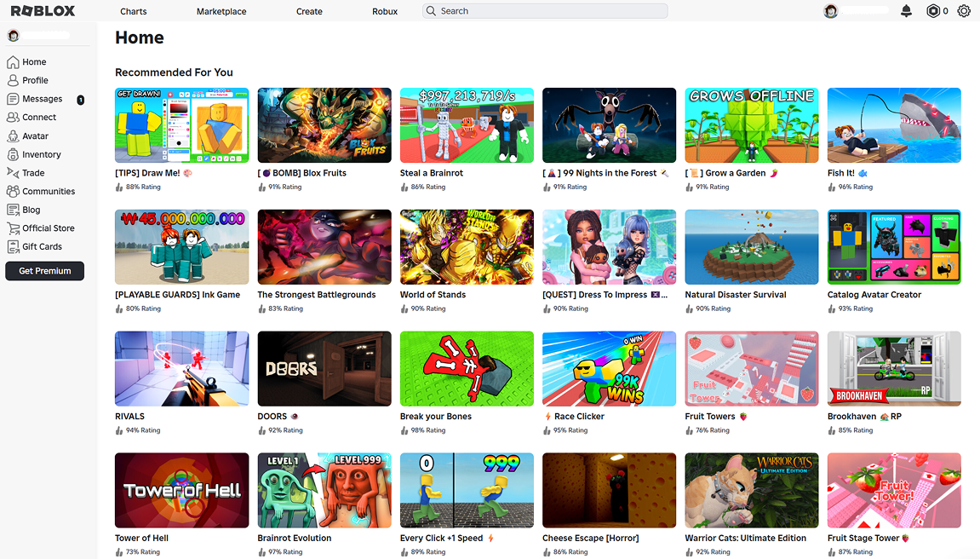Go to the Create tab
Image resolution: width=980 pixels, height=559 pixels.
point(309,11)
